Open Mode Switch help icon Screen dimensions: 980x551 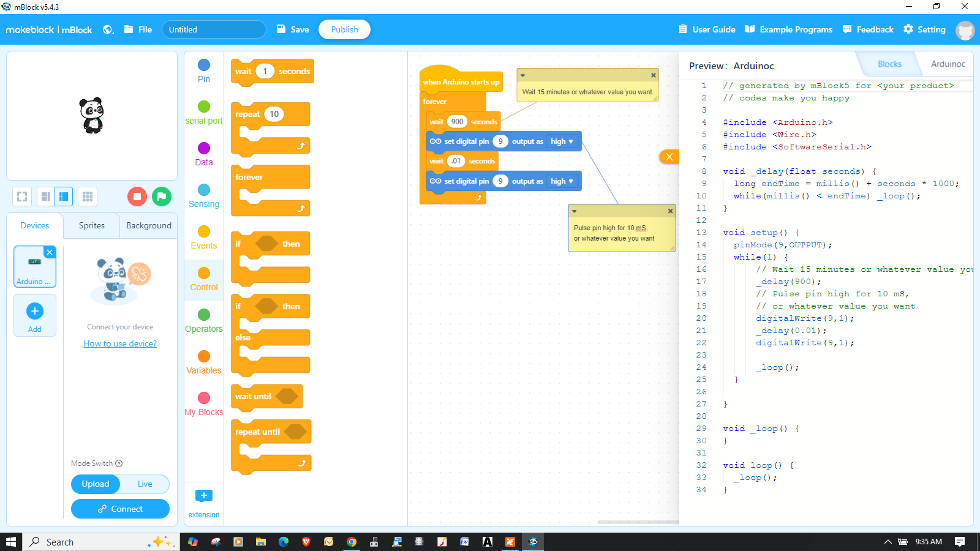point(119,463)
